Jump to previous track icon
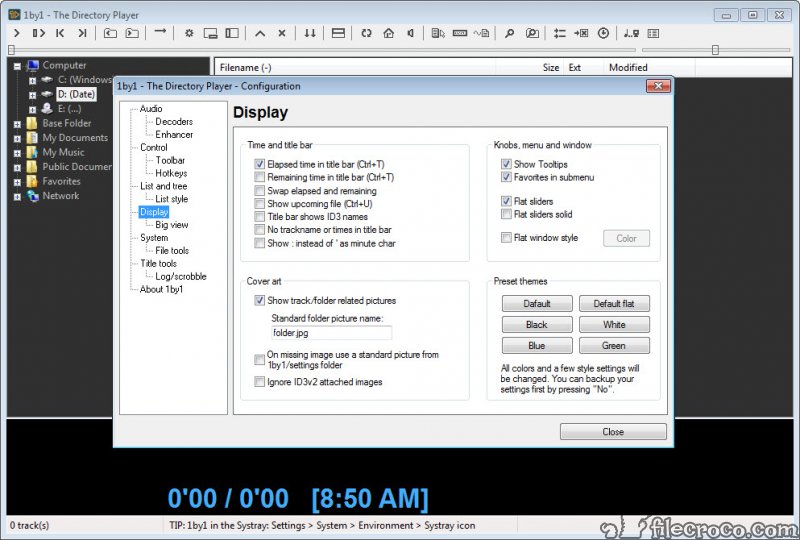800x540 pixels. [x=60, y=33]
